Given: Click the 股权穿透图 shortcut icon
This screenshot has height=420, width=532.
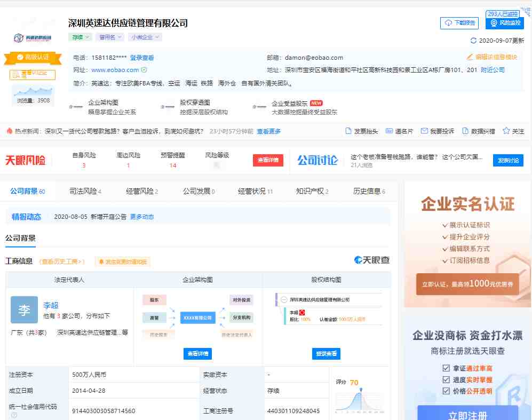Looking at the screenshot, I should pos(168,107).
